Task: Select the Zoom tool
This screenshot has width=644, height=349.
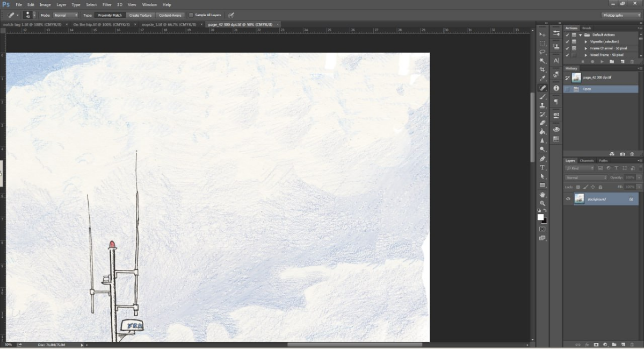Action: tap(542, 203)
